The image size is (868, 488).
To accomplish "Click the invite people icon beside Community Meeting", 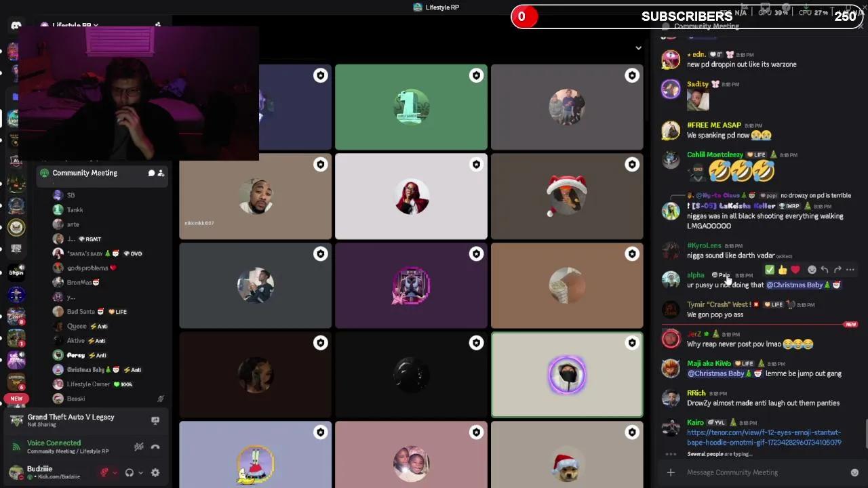I will 161,174.
